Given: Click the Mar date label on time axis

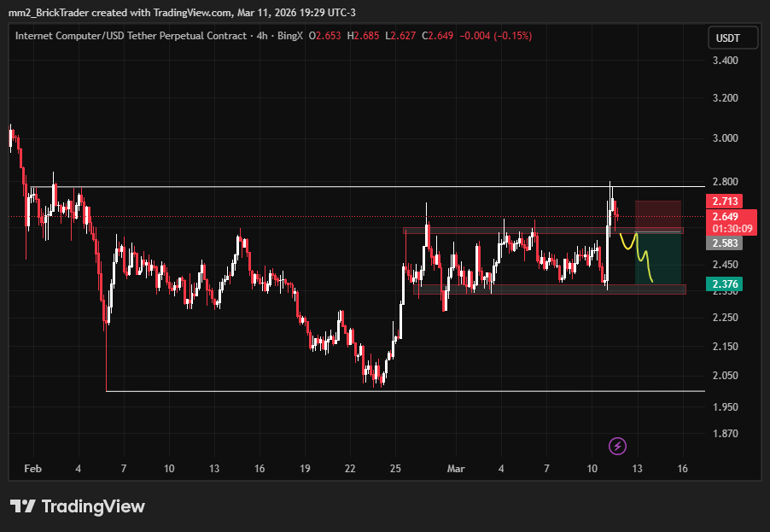Looking at the screenshot, I should coord(456,469).
